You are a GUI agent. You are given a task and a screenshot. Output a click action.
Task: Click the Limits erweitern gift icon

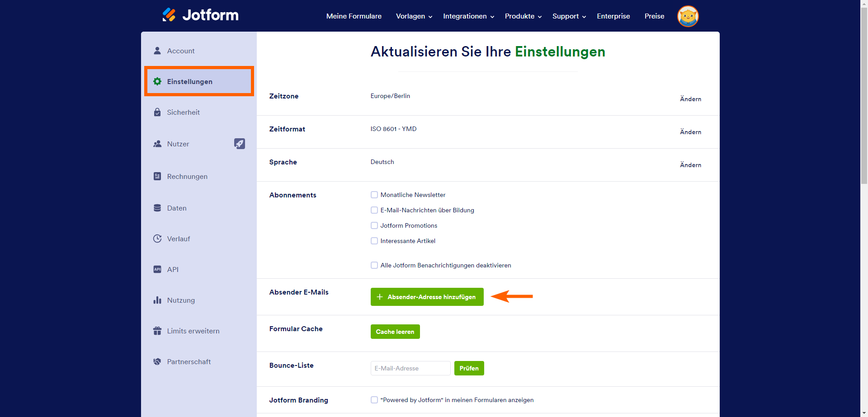(157, 331)
